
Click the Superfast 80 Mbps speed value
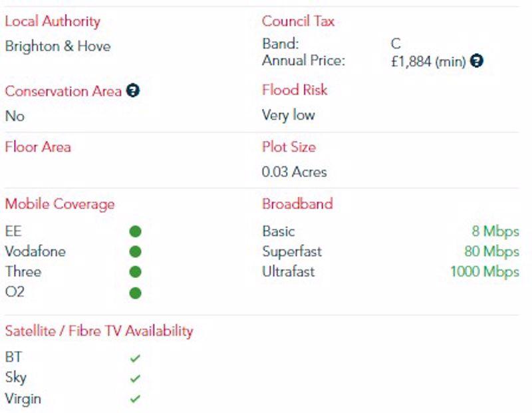pos(492,252)
